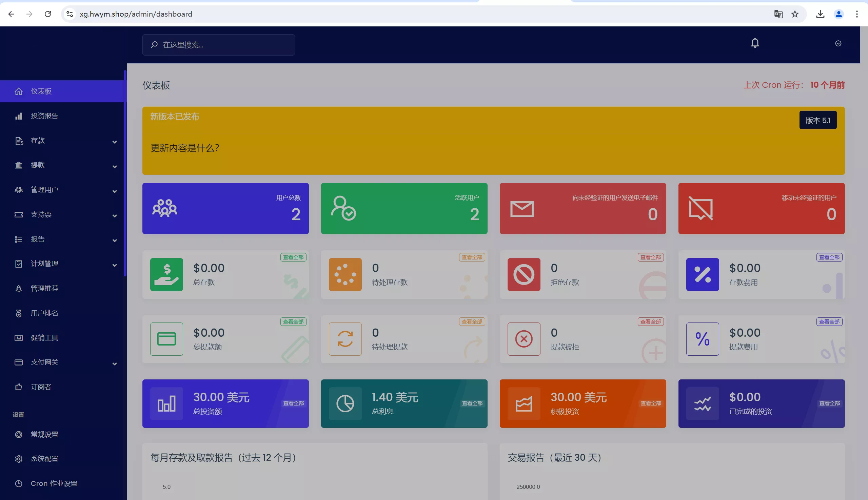Click the translate page icon in address bar

[x=778, y=14]
